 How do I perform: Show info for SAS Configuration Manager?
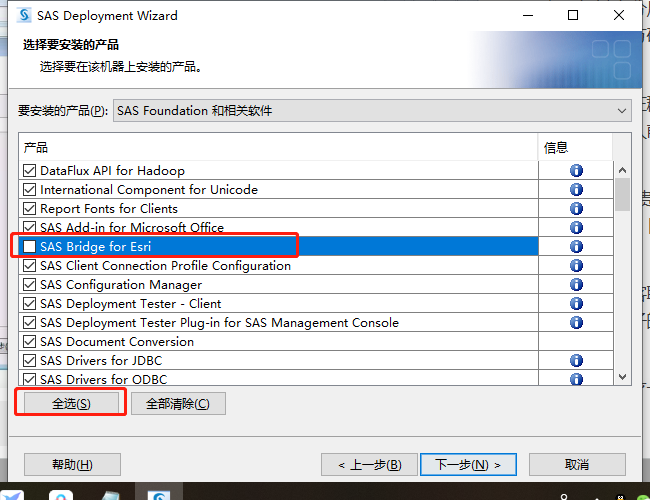(576, 284)
